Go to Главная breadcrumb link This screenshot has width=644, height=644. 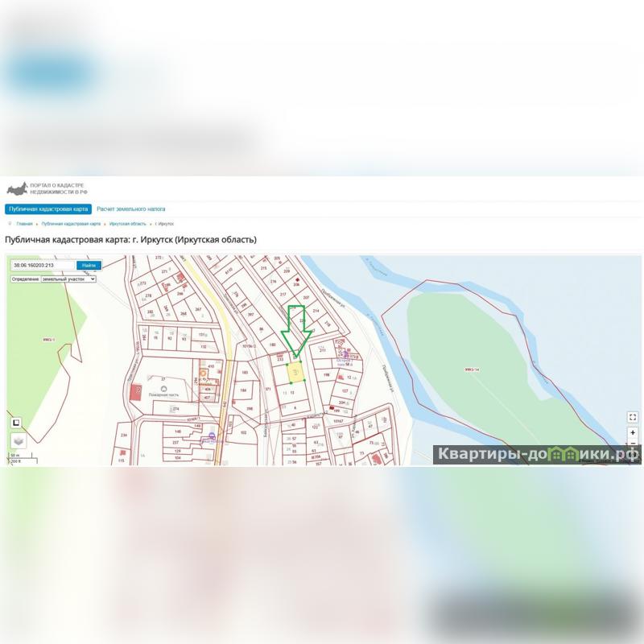(24, 224)
